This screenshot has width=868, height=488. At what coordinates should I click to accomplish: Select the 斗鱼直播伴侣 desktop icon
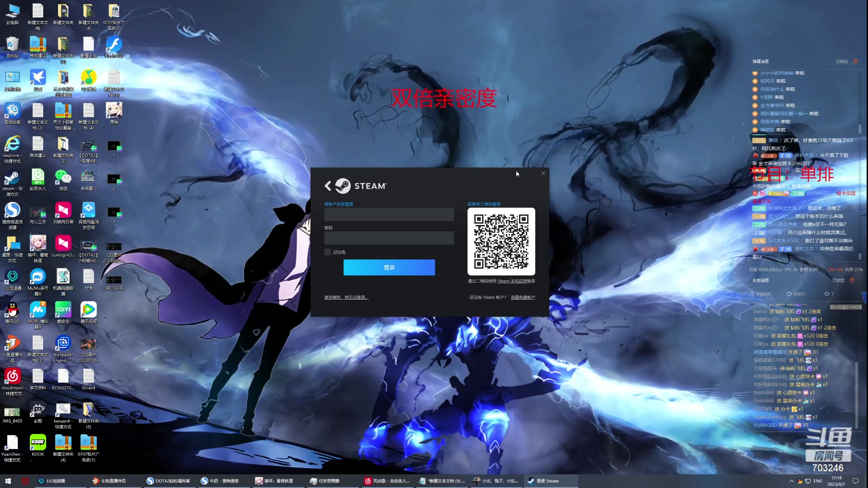tap(13, 349)
